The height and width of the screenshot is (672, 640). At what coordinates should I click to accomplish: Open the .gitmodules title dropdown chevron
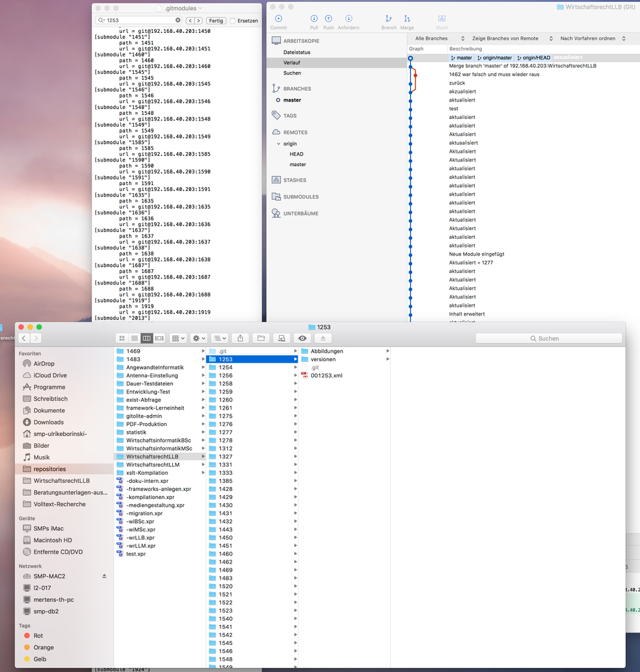(200, 8)
